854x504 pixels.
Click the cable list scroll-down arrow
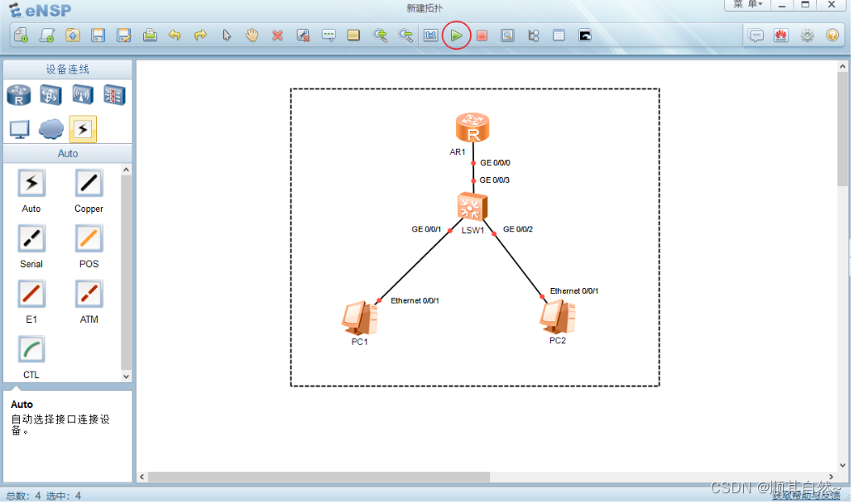pyautogui.click(x=127, y=376)
